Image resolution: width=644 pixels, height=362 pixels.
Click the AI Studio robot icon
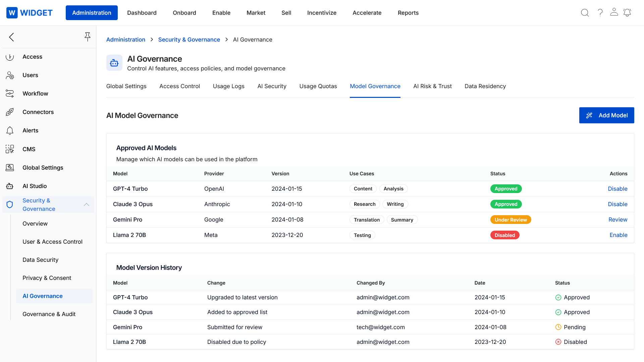[10, 186]
